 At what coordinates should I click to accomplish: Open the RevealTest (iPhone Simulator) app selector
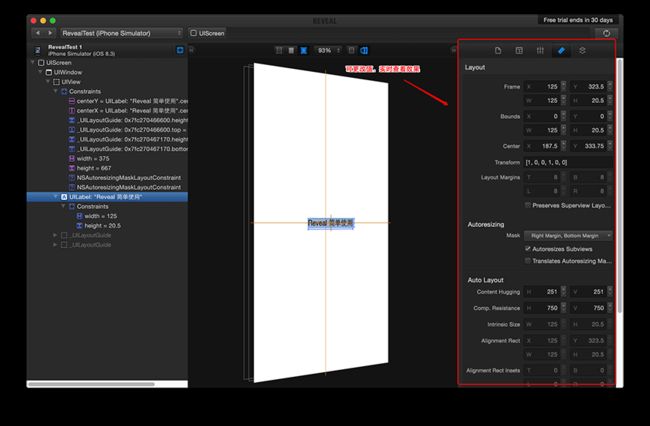121,33
